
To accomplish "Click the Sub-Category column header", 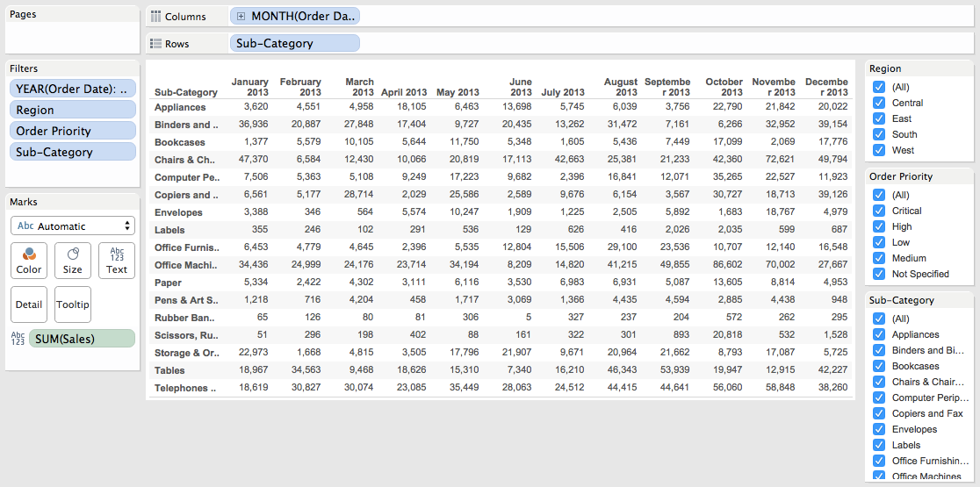I will pyautogui.click(x=185, y=92).
